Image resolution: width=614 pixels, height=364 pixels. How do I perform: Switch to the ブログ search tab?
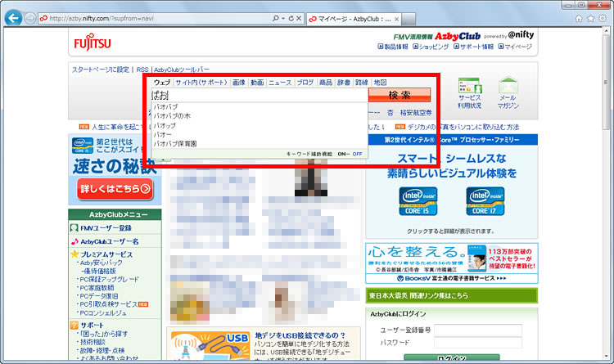pos(305,82)
